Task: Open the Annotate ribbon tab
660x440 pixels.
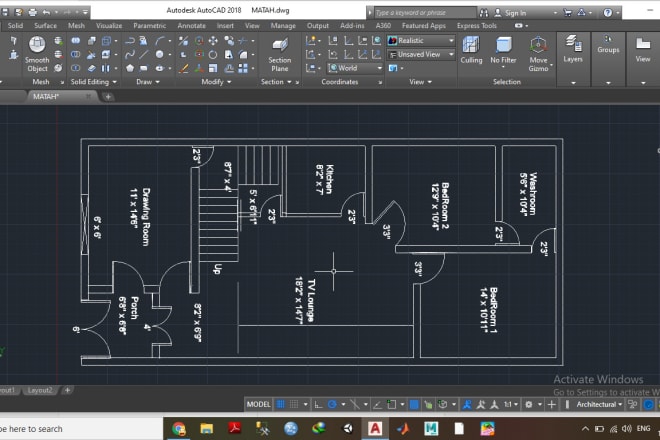Action: coord(192,26)
